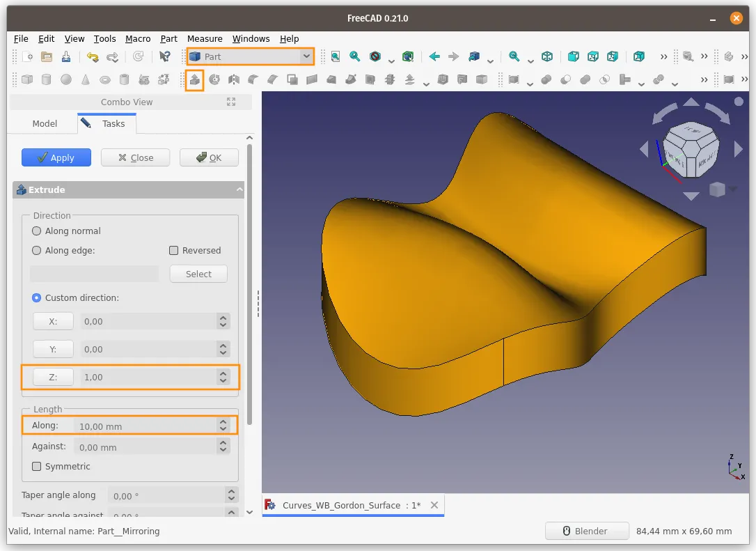Click the Apply button
Screen dimensions: 756x551
tap(56, 157)
